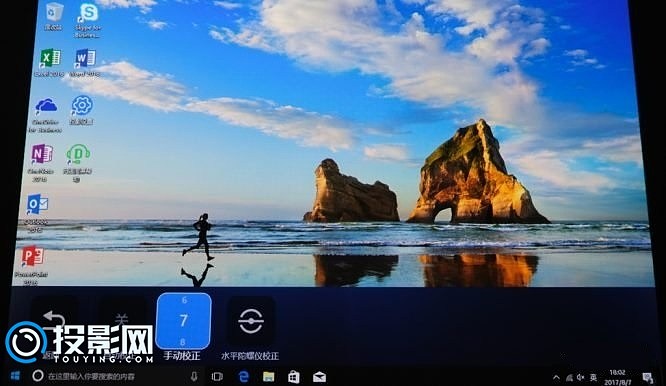Screen dimensions: 666x386
Task: Choose value 6 in the manual correction picker
Action: pos(184,300)
